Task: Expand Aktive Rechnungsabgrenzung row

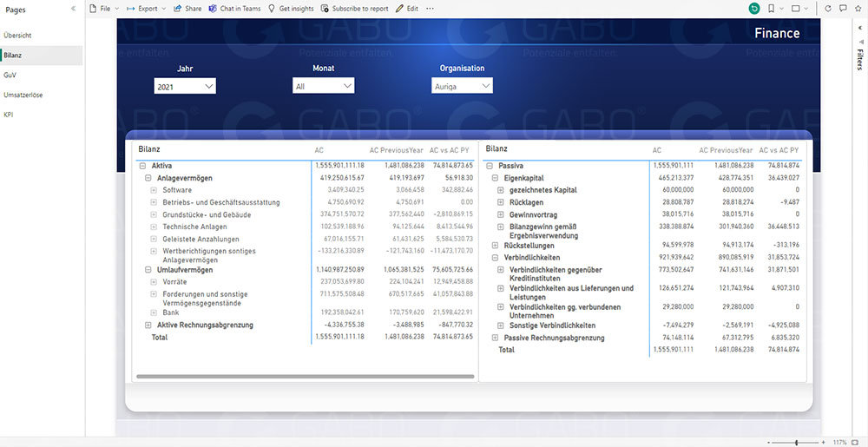Action: pyautogui.click(x=148, y=325)
